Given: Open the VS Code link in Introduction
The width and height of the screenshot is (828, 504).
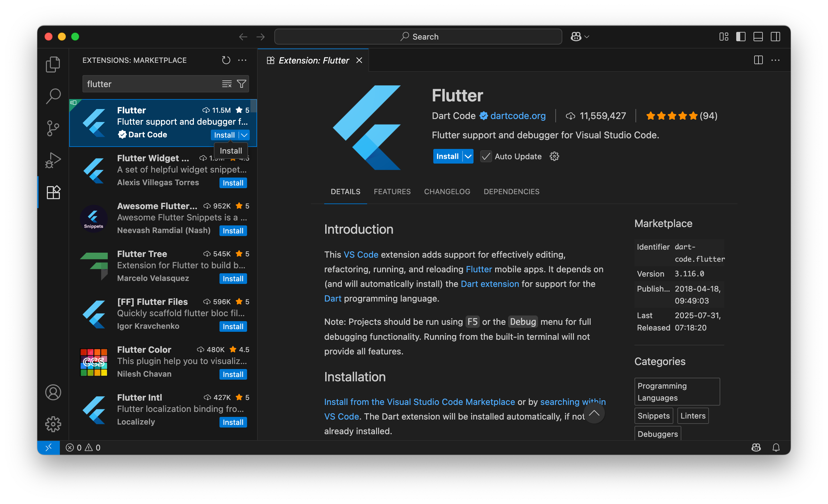Looking at the screenshot, I should pyautogui.click(x=361, y=255).
